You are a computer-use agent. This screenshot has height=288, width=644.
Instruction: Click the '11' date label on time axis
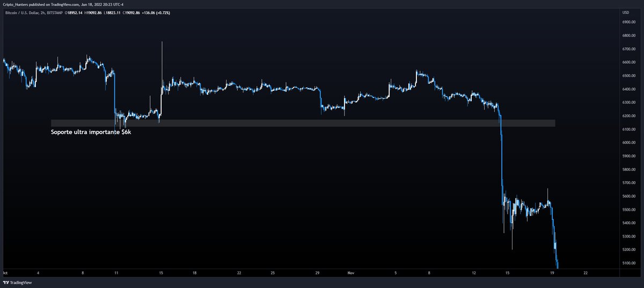pyautogui.click(x=116, y=273)
